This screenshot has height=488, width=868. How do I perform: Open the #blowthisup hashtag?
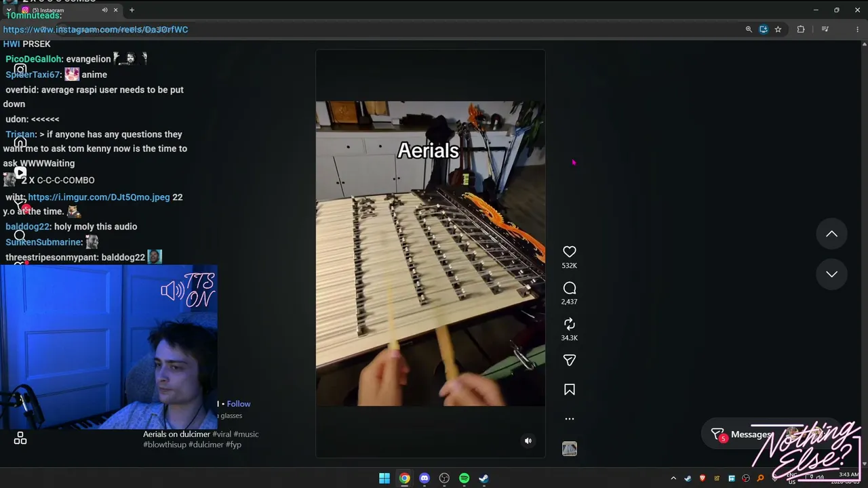coord(165,445)
